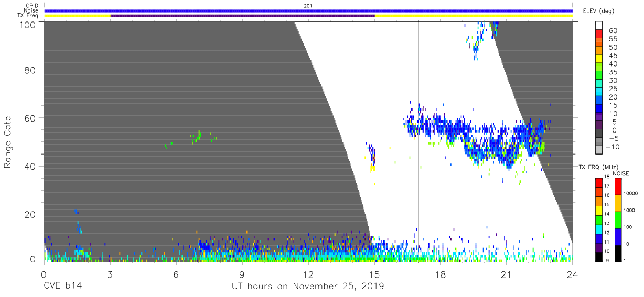
Task: Click the green echo cluster near hour 7
Action: pyautogui.click(x=197, y=137)
